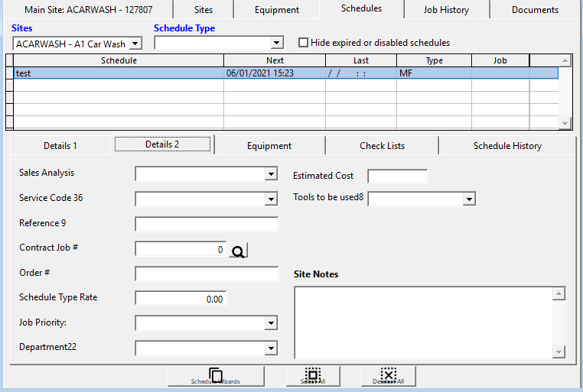The image size is (583, 392).
Task: Select the Details 1 tab
Action: 60,145
